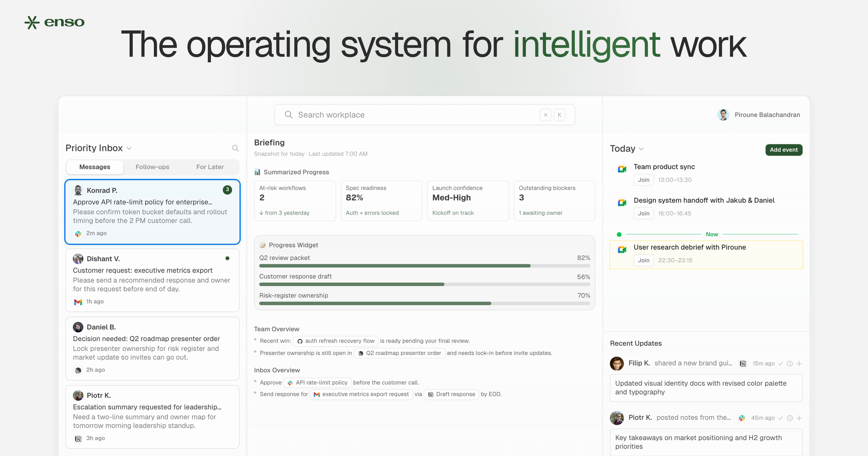Click Meet icon for Design system handoff
Screen dimensions: 868x456
click(x=622, y=203)
